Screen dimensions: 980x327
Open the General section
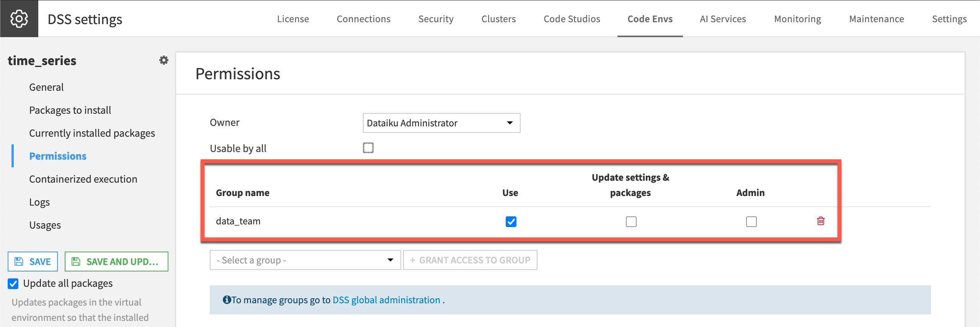point(46,87)
